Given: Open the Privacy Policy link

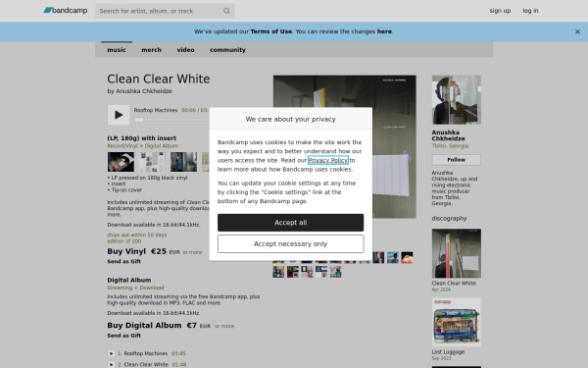Looking at the screenshot, I should (328, 160).
